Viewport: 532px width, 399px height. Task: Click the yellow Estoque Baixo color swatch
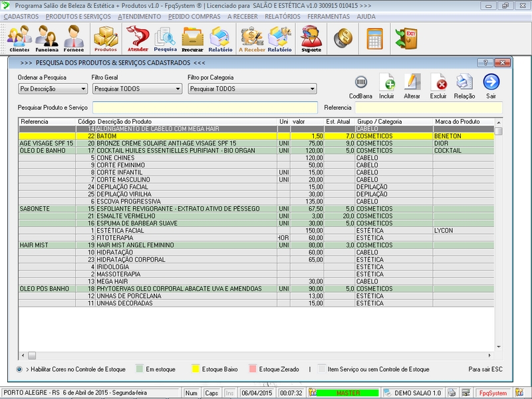point(196,369)
